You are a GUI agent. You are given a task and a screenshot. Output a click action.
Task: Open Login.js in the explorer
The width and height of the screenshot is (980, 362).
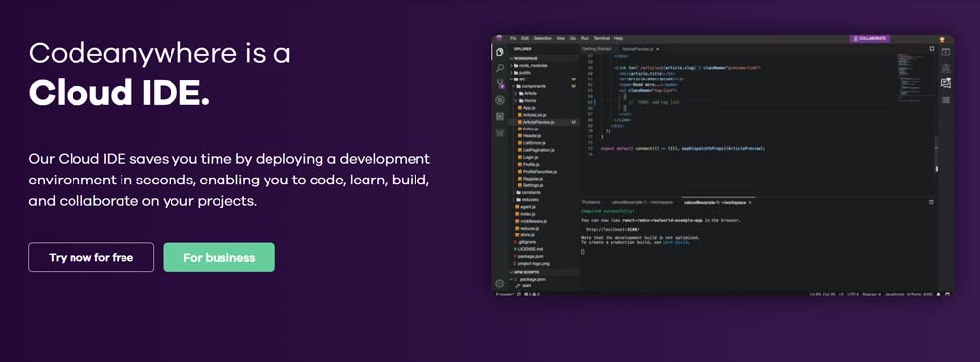530,157
